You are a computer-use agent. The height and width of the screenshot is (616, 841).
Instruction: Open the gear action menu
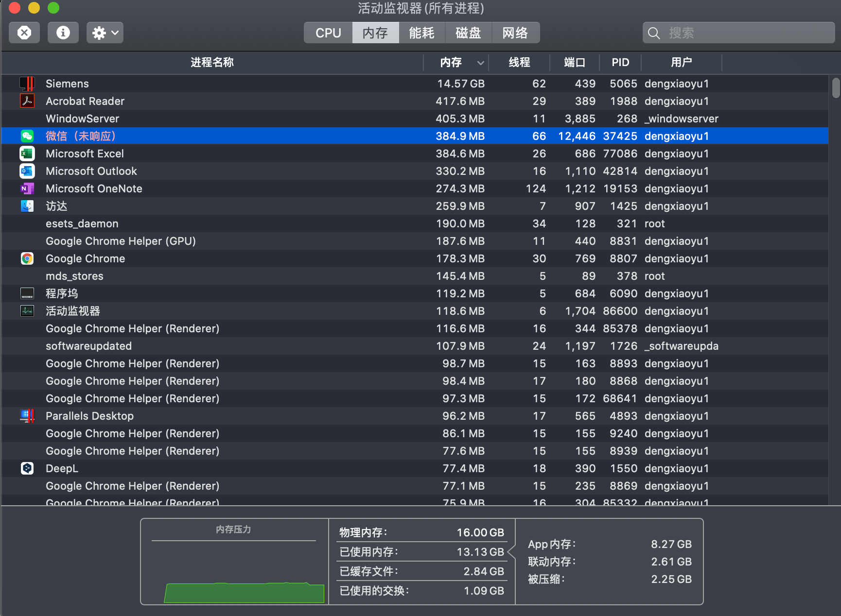[105, 33]
